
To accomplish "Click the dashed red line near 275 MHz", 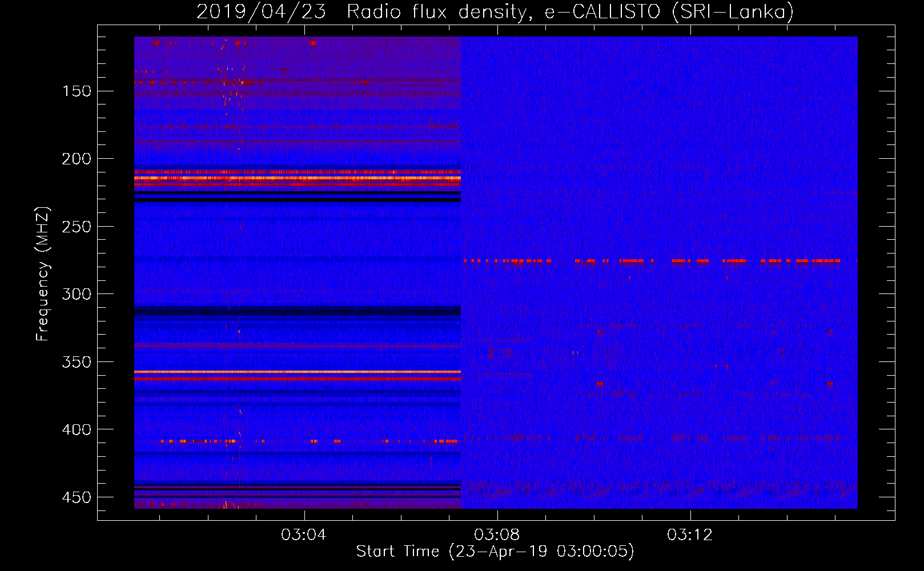I will 661,261.
